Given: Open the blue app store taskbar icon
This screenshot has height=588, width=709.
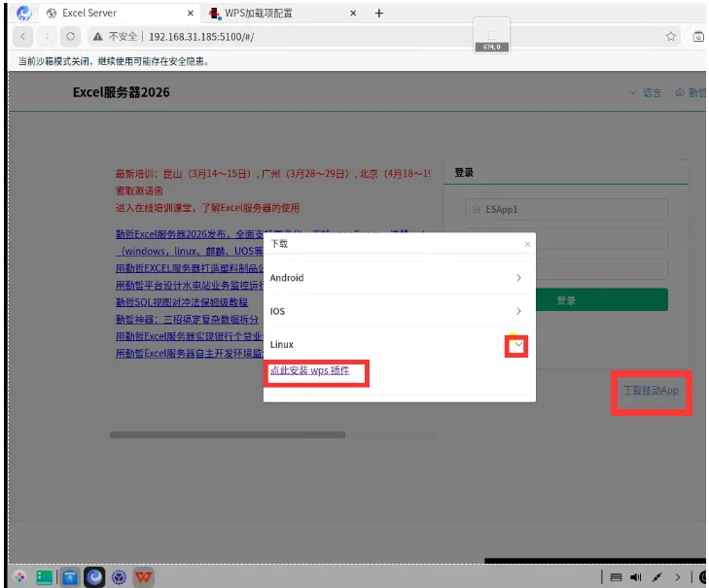Looking at the screenshot, I should pyautogui.click(x=70, y=577).
